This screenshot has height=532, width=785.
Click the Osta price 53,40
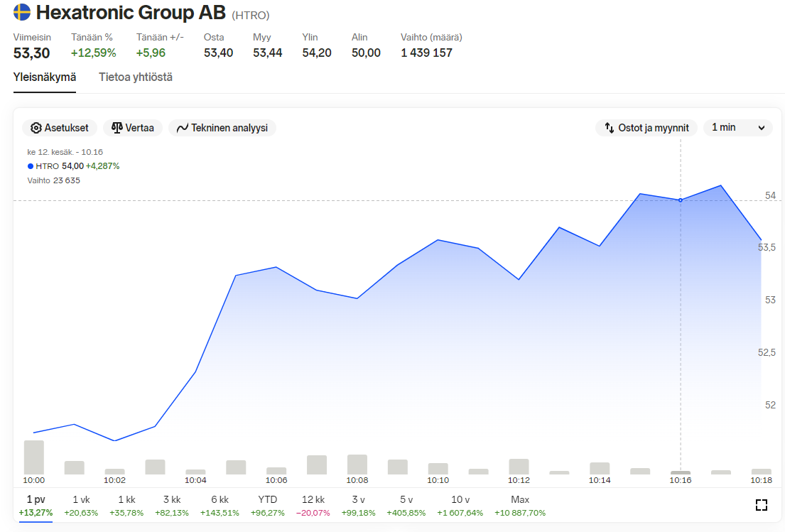pos(218,53)
